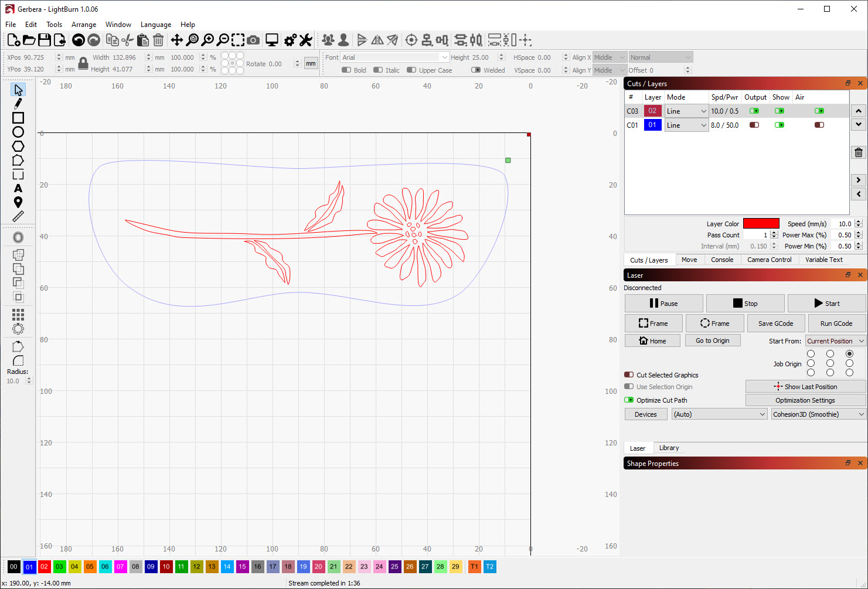Image resolution: width=868 pixels, height=589 pixels.
Task: Disable the Optimize Cut Path toggle
Action: pyautogui.click(x=629, y=400)
